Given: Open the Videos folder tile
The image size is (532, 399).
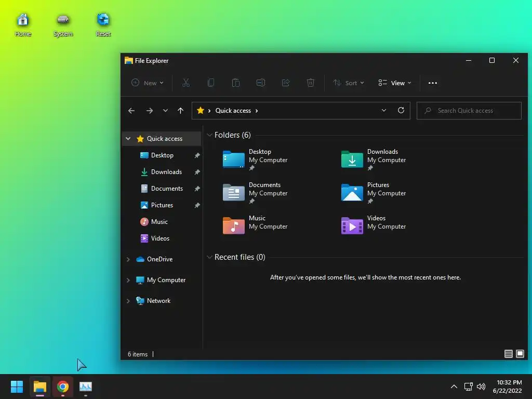Looking at the screenshot, I should [374, 225].
